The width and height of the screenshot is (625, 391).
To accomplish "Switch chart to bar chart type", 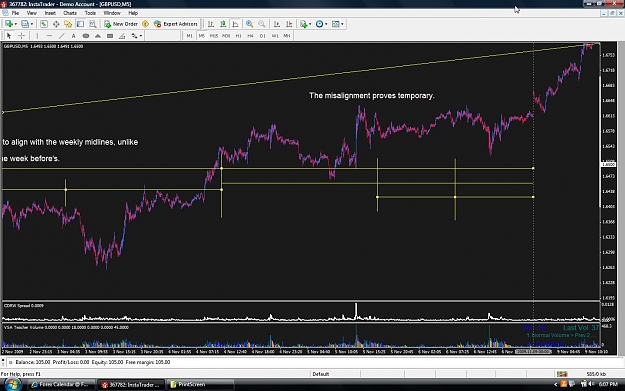I will 211,24.
